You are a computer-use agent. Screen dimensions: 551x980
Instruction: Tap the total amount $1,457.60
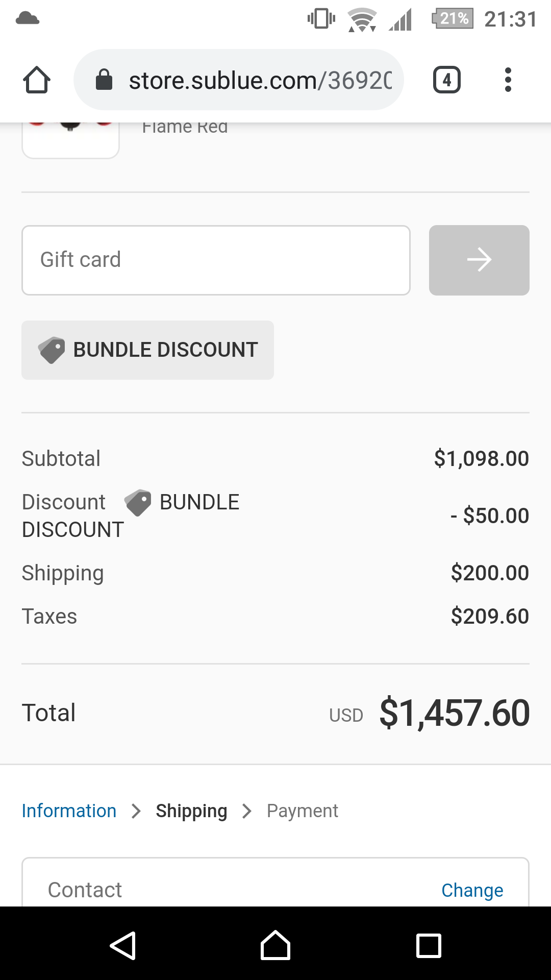pos(454,713)
